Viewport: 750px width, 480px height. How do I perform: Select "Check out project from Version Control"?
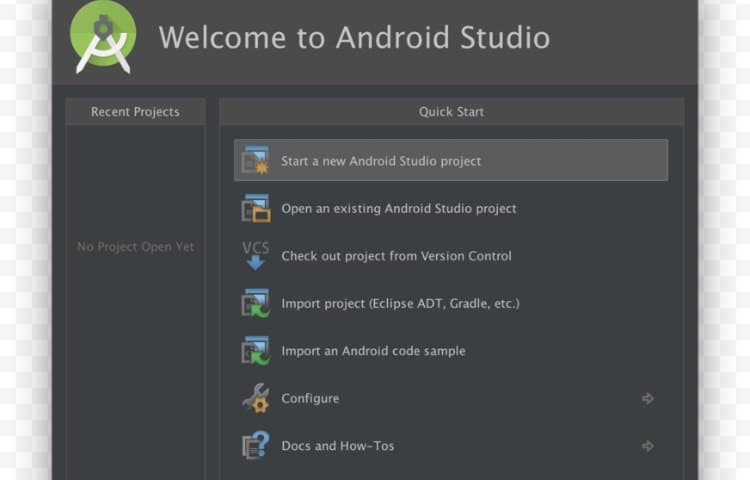point(396,256)
